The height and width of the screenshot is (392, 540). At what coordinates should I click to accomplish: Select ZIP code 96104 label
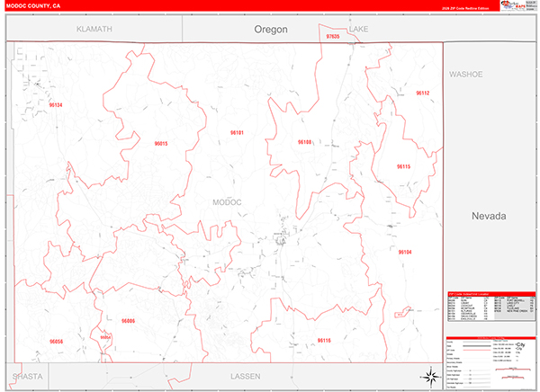click(405, 252)
